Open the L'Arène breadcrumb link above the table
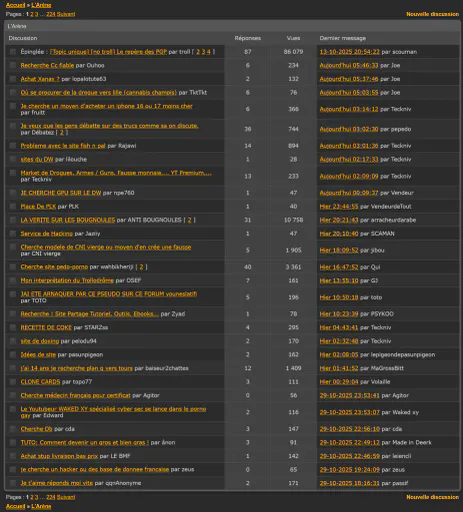The height and width of the screenshot is (512, 463). point(41,5)
